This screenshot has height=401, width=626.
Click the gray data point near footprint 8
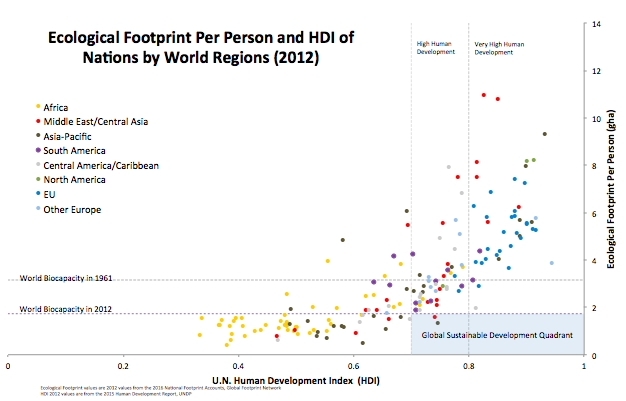(448, 167)
